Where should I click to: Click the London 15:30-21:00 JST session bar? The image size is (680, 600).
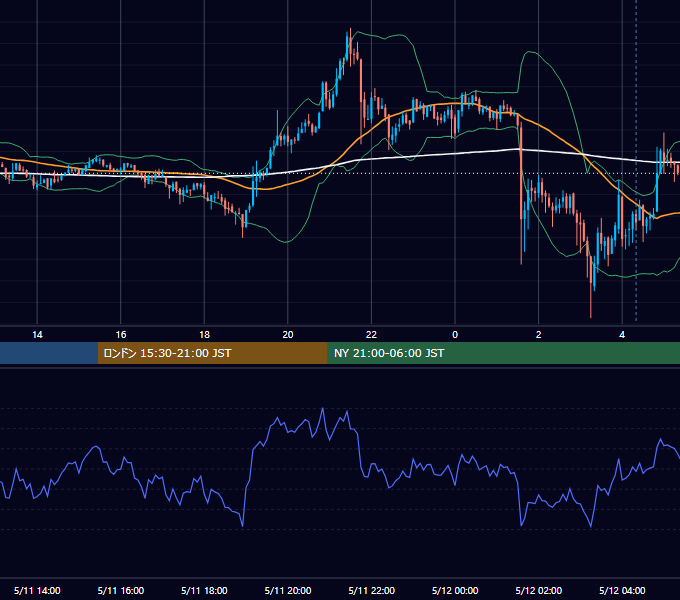(212, 353)
